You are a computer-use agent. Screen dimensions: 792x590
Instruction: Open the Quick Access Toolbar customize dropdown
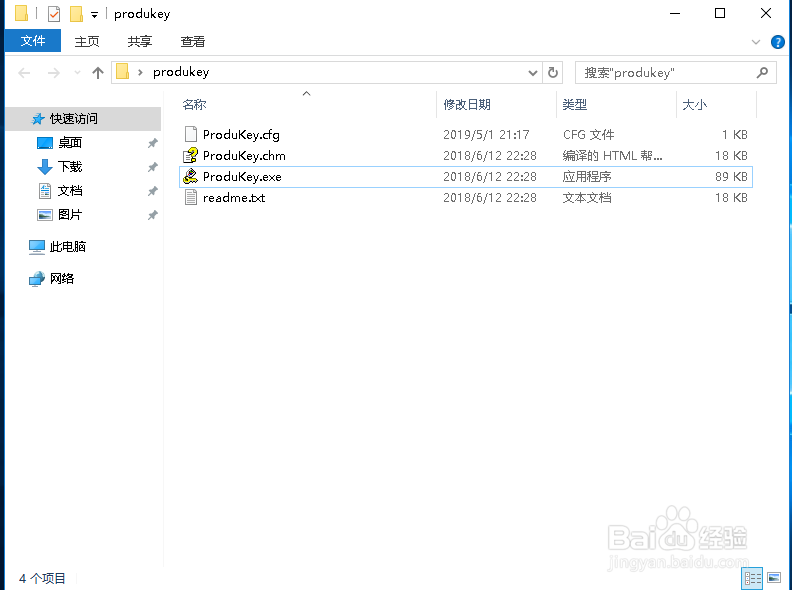click(x=94, y=15)
